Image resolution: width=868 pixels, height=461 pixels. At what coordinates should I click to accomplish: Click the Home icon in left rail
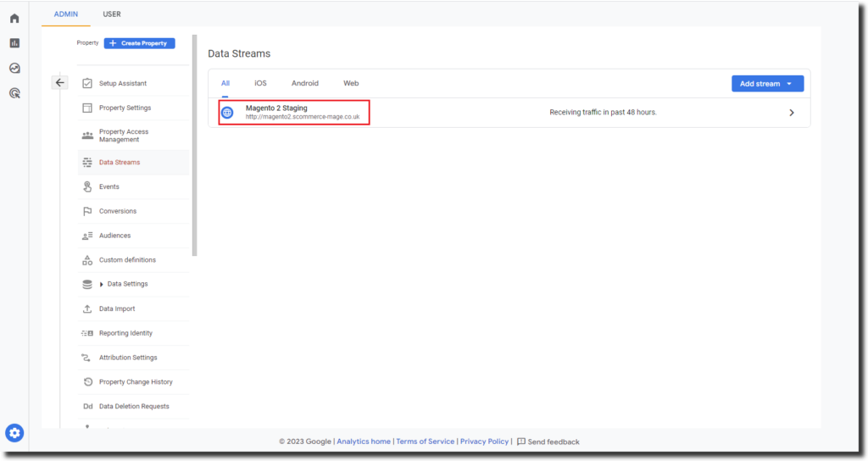[14, 18]
